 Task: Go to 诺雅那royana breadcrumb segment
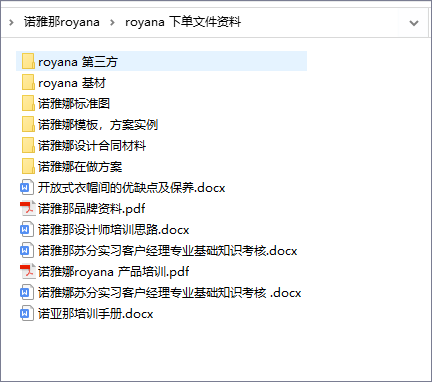(62, 22)
